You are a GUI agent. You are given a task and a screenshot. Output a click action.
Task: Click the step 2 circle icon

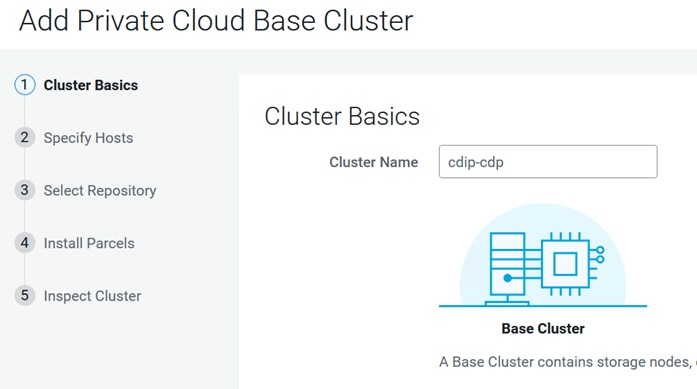24,137
